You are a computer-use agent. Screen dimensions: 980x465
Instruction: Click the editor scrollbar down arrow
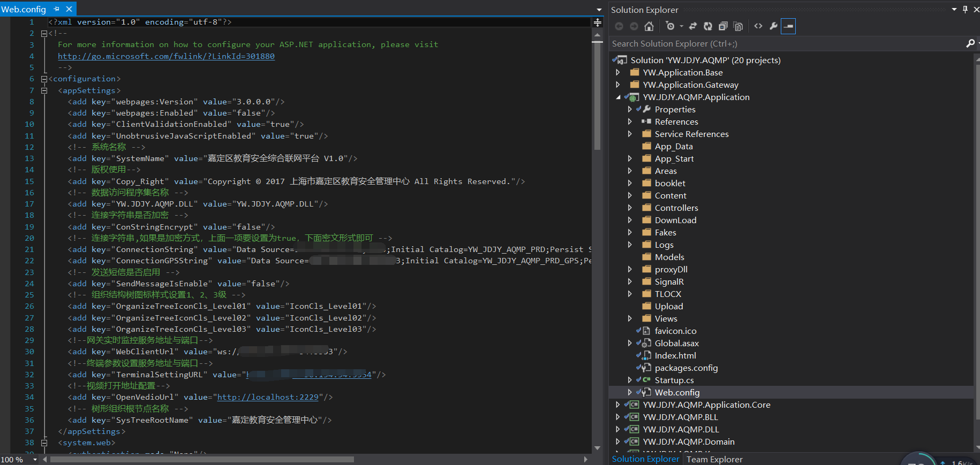point(598,448)
